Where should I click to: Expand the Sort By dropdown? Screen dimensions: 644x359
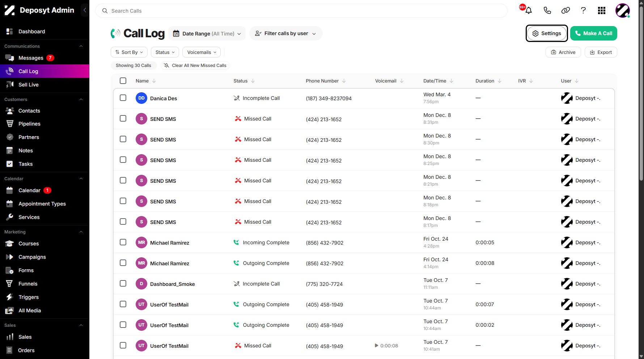point(129,52)
